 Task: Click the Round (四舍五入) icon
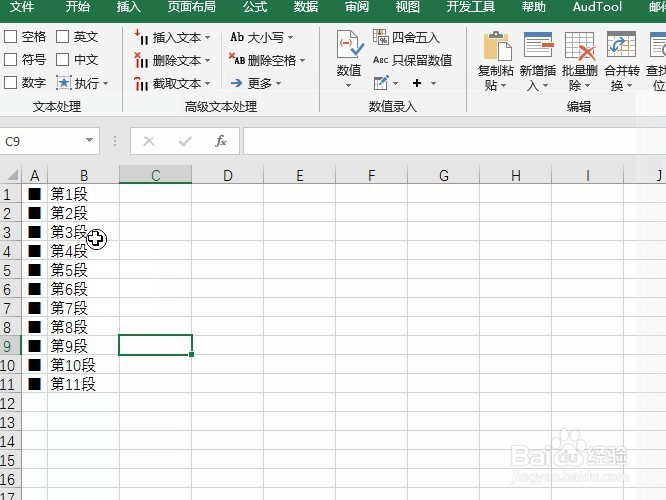(x=381, y=37)
